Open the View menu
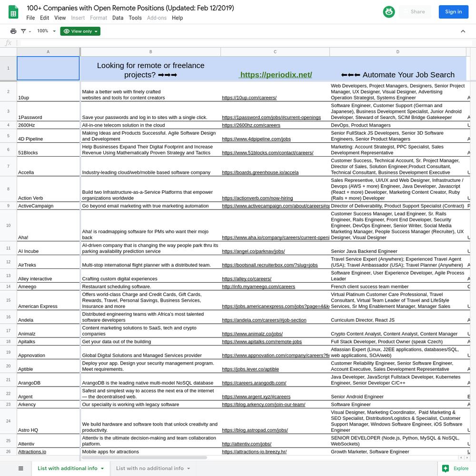The height and width of the screenshot is (476, 476). (60, 18)
